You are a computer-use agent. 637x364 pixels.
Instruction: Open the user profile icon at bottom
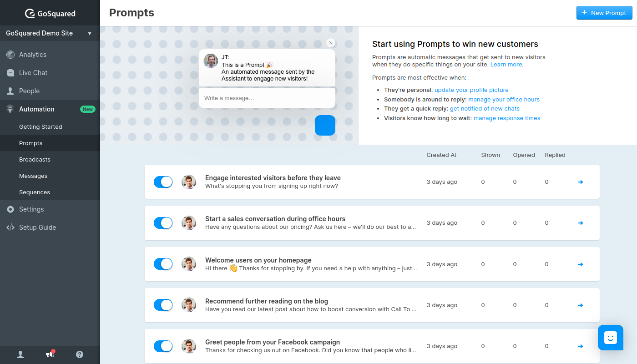(x=20, y=354)
